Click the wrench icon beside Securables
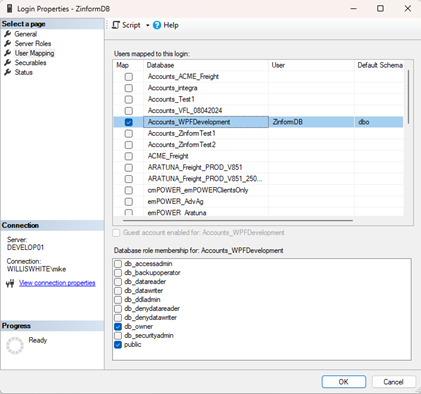 click(8, 63)
